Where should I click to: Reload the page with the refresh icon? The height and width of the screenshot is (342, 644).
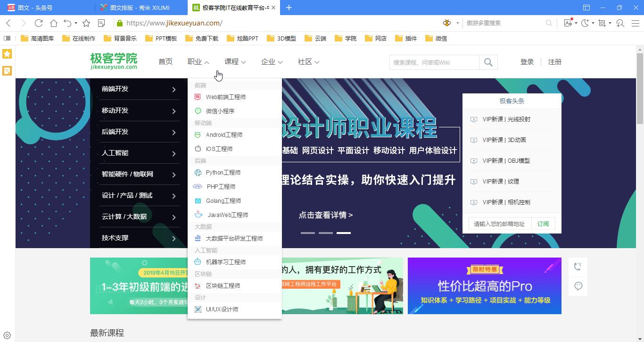pos(39,23)
